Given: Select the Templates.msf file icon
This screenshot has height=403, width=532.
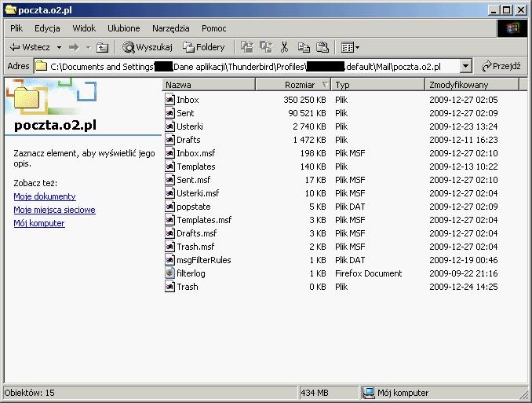Looking at the screenshot, I should pyautogui.click(x=169, y=219).
